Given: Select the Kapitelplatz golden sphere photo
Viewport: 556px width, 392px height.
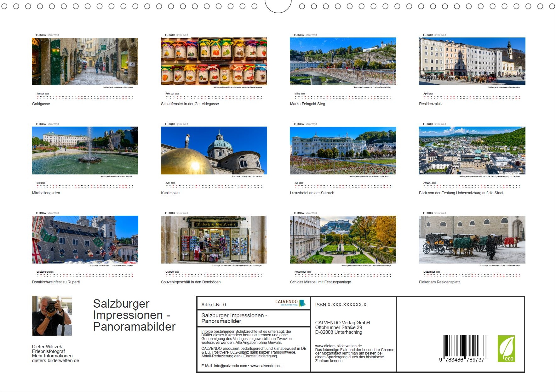Looking at the screenshot, I should [214, 151].
